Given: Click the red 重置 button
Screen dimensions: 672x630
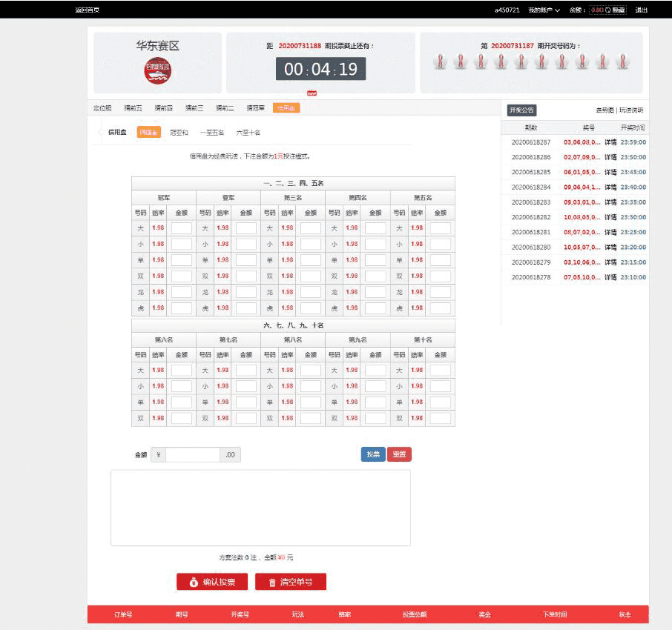Looking at the screenshot, I should coord(399,454).
